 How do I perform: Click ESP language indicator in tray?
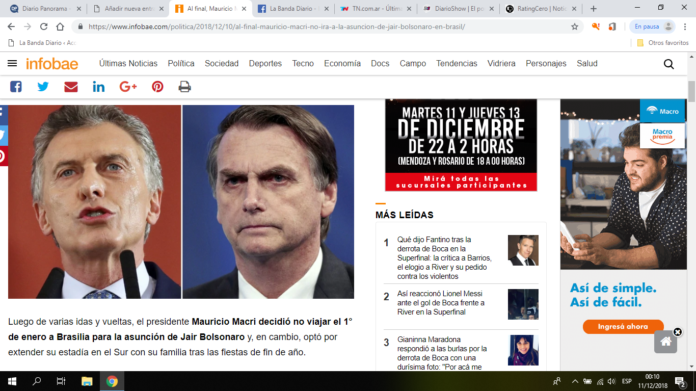pos(627,381)
